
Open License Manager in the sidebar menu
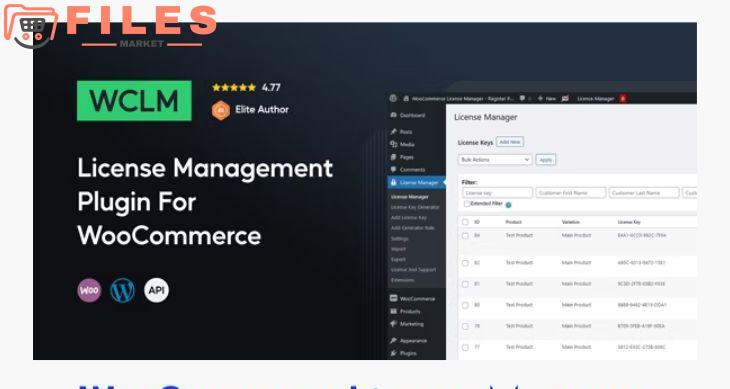(x=416, y=182)
